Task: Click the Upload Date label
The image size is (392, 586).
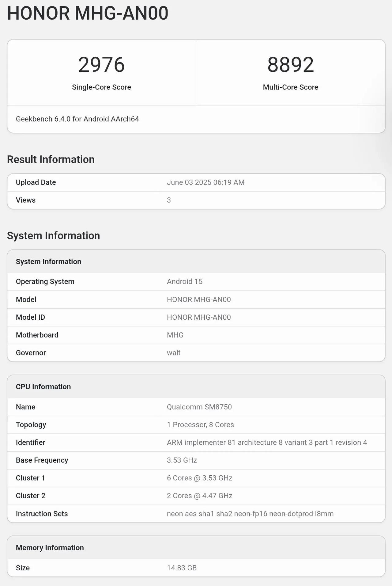Action: [x=36, y=182]
